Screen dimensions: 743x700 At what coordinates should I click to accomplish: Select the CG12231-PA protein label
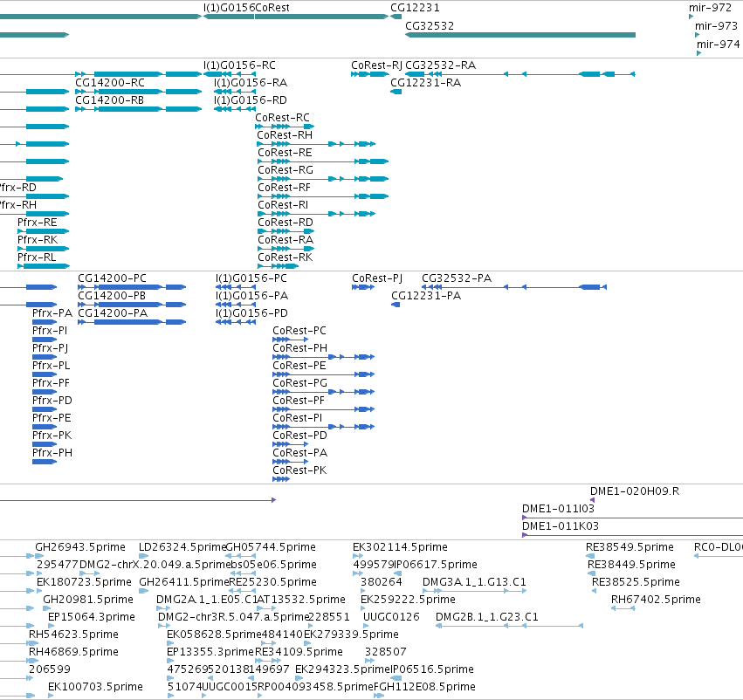point(426,296)
